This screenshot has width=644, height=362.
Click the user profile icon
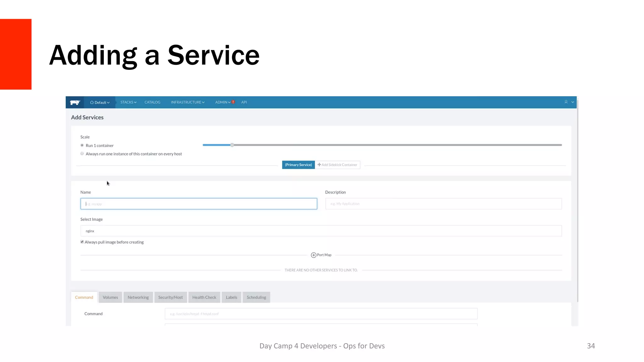566,102
